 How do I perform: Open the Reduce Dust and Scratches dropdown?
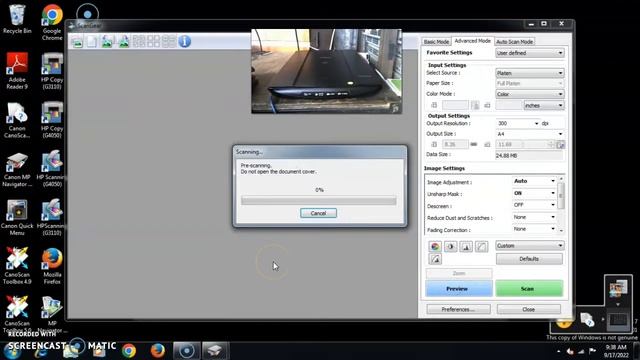(x=534, y=217)
